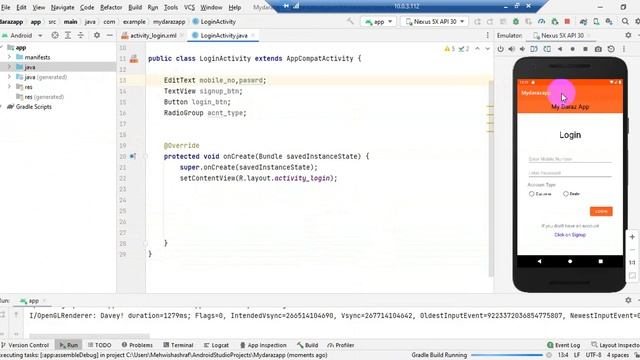
Task: Open the Profiler tool window
Action: coord(341,345)
